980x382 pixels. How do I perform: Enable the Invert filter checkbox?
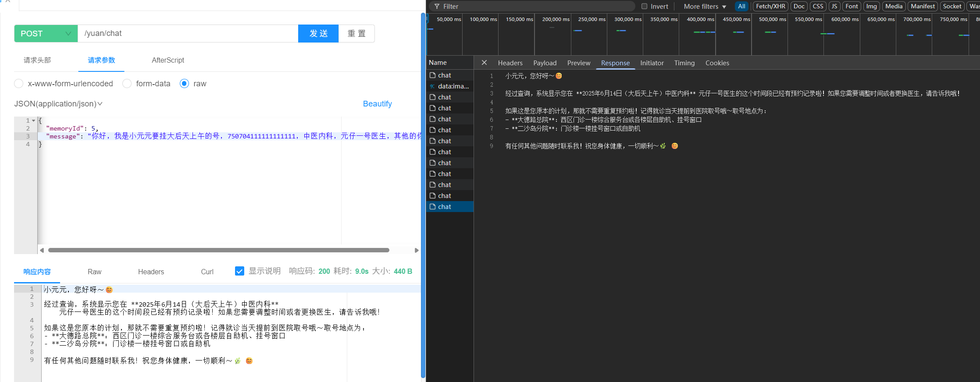click(644, 7)
